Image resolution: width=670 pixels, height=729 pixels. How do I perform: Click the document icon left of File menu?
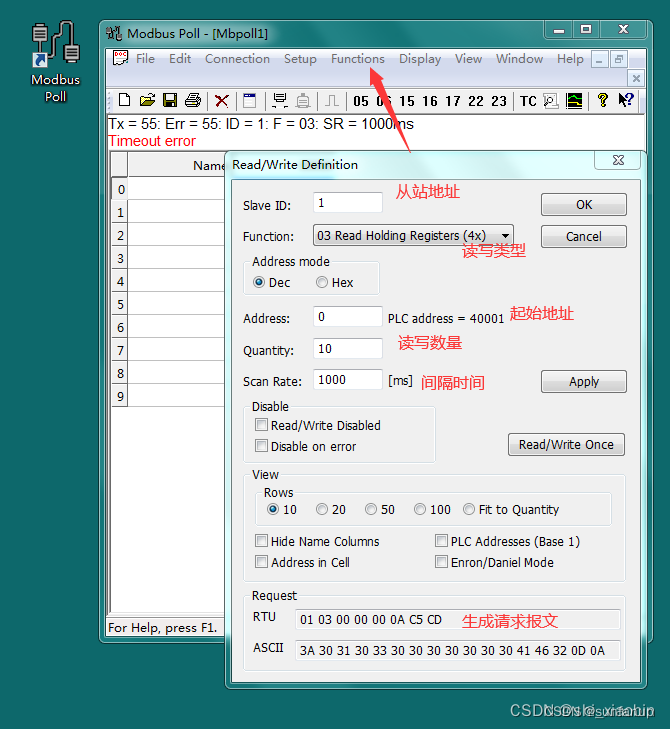[120, 59]
